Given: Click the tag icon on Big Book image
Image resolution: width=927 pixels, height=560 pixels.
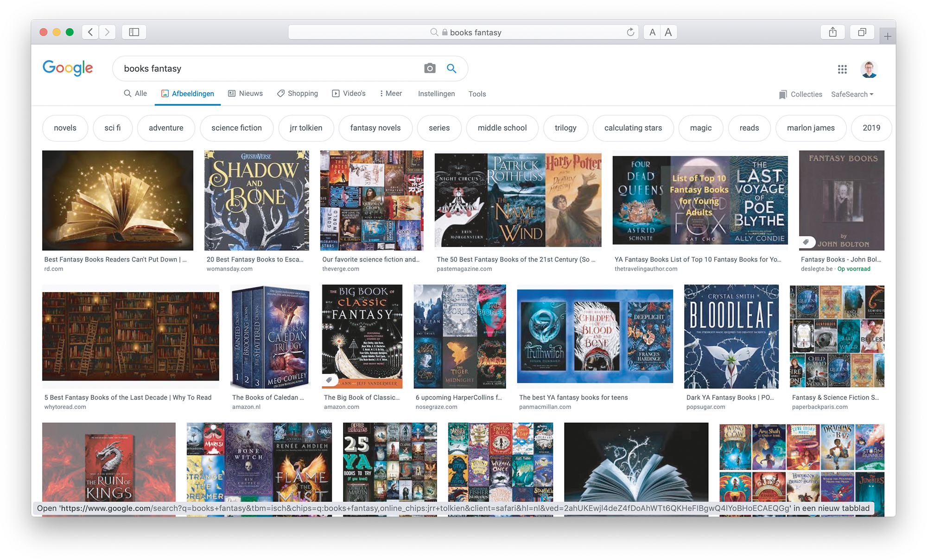Looking at the screenshot, I should [x=329, y=380].
